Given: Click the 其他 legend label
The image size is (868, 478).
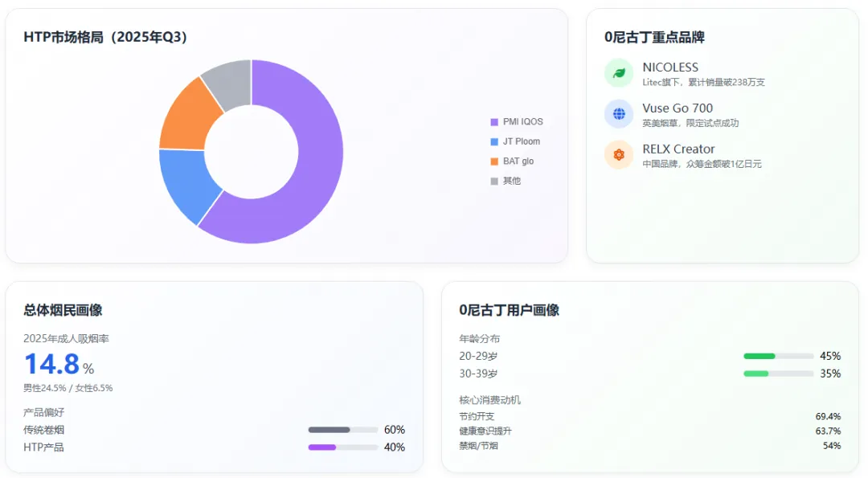Looking at the screenshot, I should [x=512, y=181].
